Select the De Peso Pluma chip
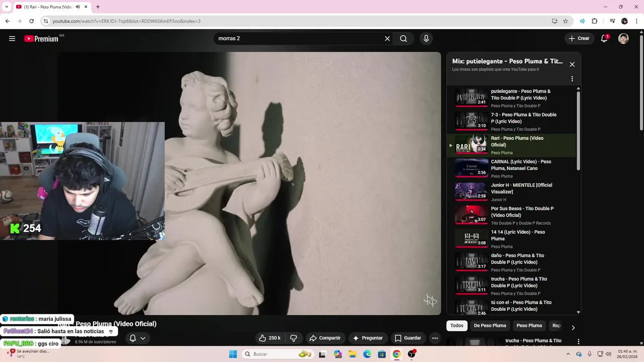Screen dimensions: 644x362 (x=490, y=326)
